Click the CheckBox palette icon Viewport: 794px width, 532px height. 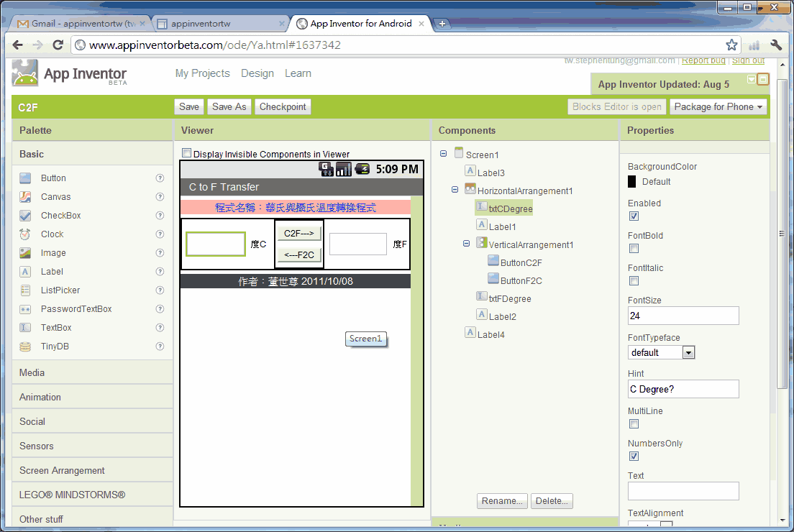click(x=25, y=216)
